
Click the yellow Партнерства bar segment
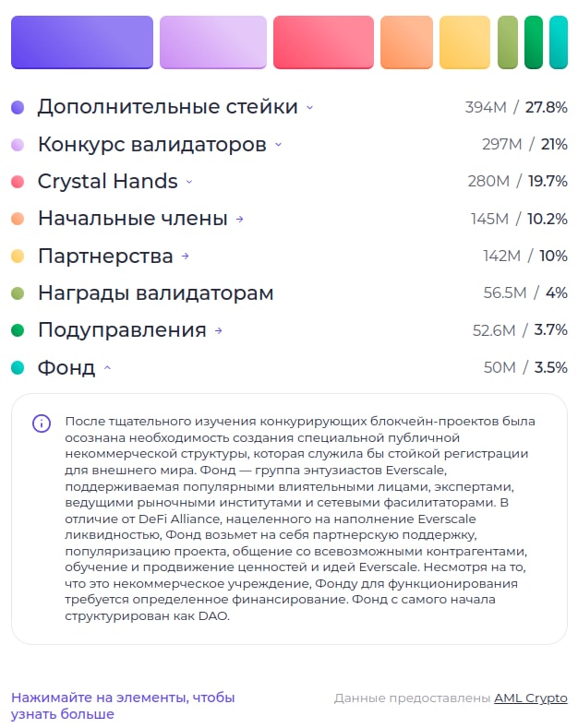(464, 42)
